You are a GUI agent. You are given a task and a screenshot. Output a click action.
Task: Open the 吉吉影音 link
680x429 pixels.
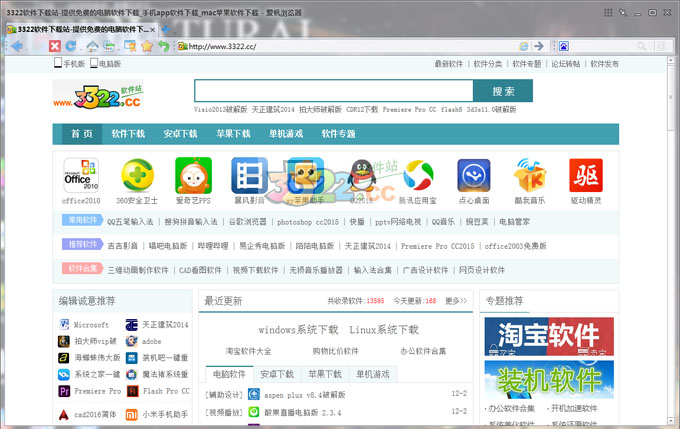pos(123,246)
